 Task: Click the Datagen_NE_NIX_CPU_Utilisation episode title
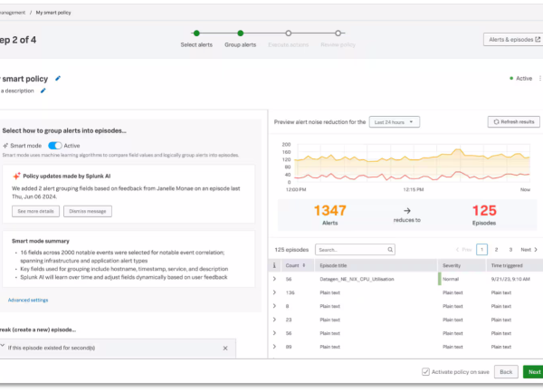tap(357, 279)
